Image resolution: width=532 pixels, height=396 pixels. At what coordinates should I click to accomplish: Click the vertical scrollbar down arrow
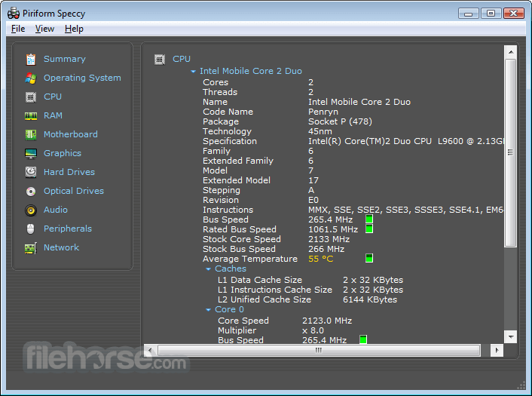coord(511,336)
